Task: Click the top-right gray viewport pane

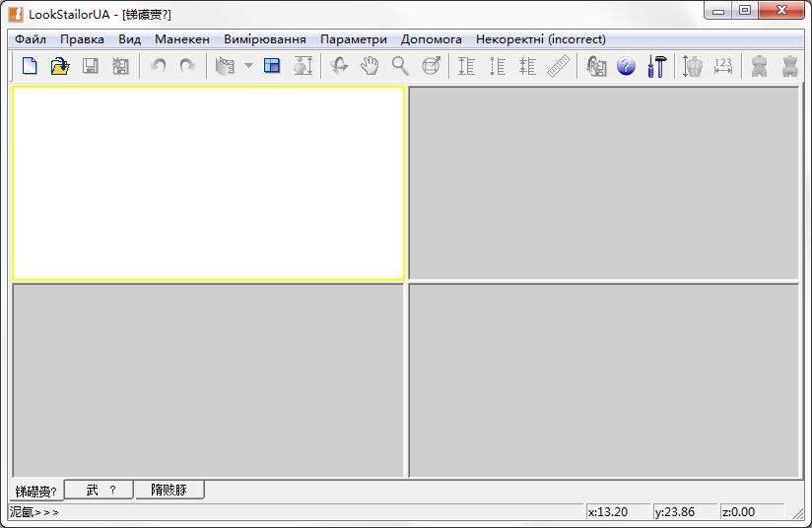Action: pos(603,182)
